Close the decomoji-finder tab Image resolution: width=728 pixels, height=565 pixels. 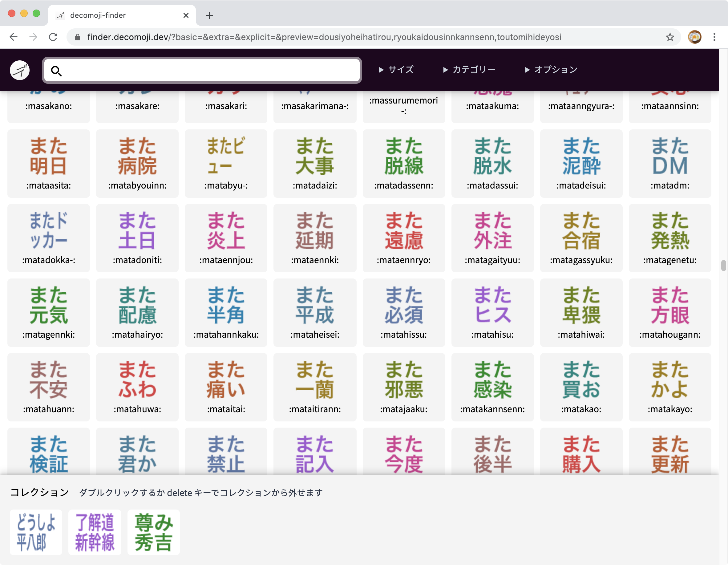pyautogui.click(x=186, y=15)
